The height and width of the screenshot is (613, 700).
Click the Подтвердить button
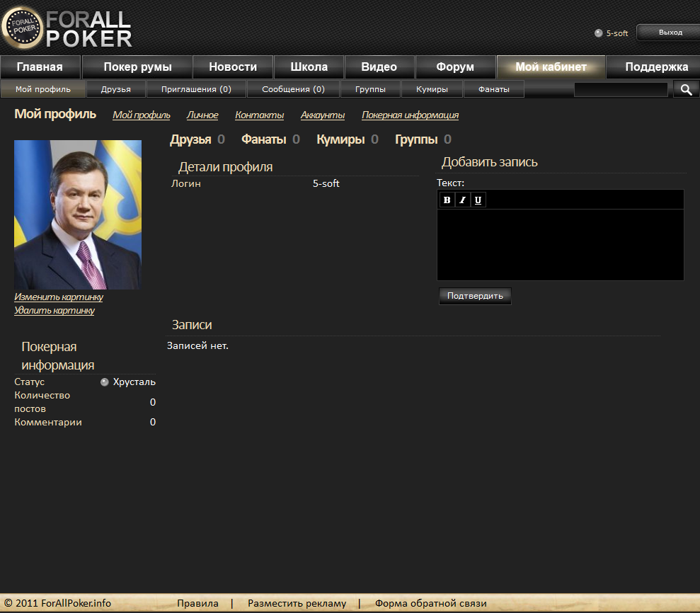pyautogui.click(x=475, y=296)
